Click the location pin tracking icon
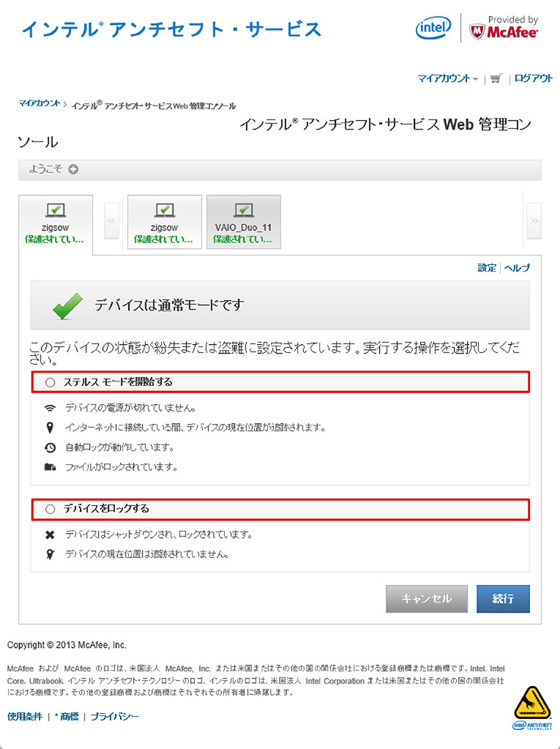560x749 pixels. pyautogui.click(x=50, y=428)
